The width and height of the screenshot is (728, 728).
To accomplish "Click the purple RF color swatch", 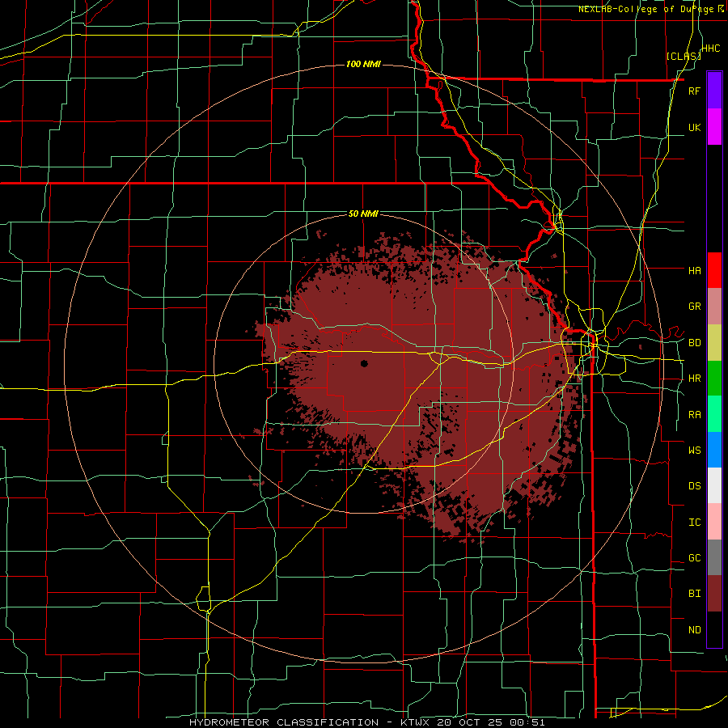I will (714, 91).
